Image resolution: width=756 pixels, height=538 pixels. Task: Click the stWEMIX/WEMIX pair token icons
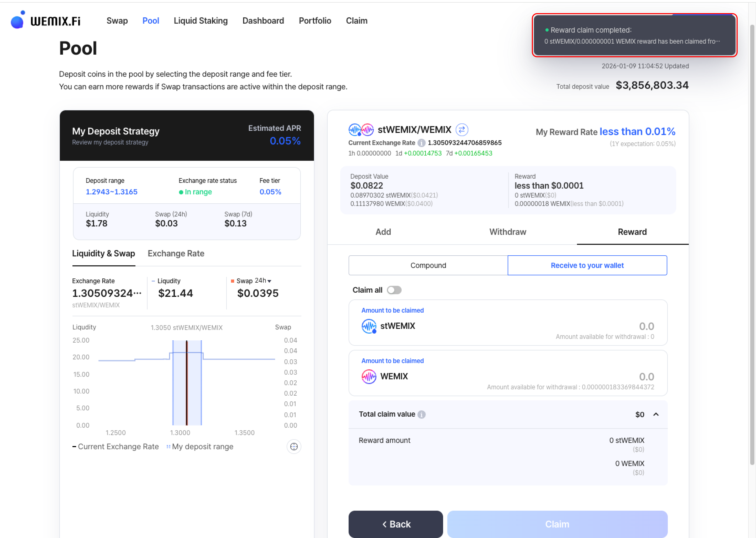pos(361,130)
